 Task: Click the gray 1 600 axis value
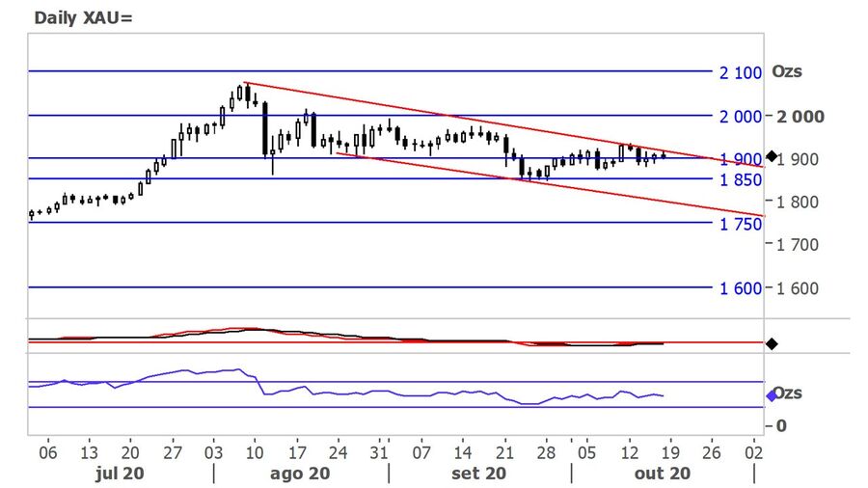coord(798,288)
